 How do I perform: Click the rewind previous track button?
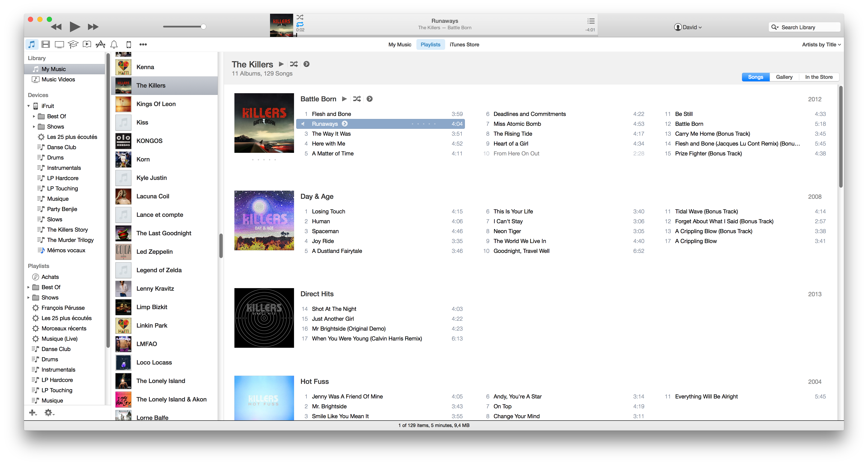[x=56, y=27]
